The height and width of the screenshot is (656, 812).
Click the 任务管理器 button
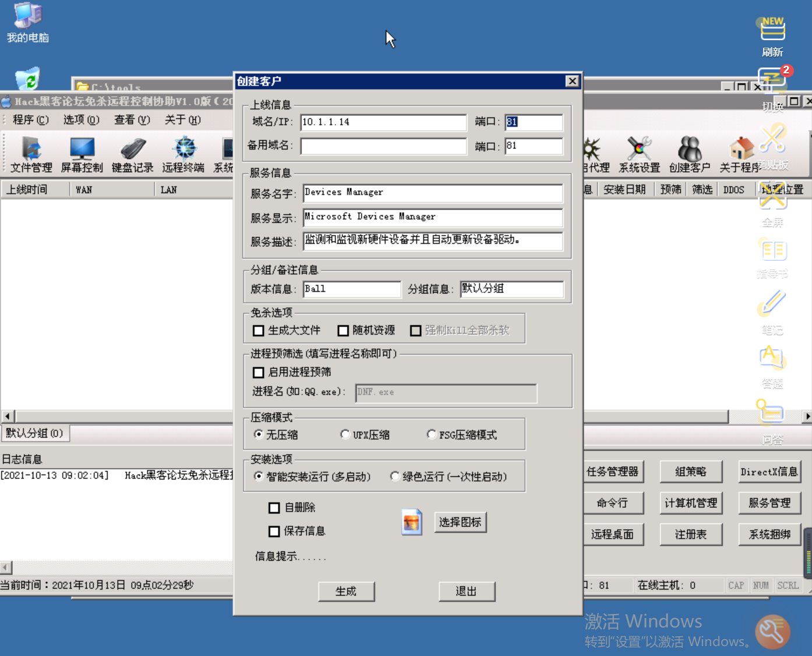[x=613, y=471]
